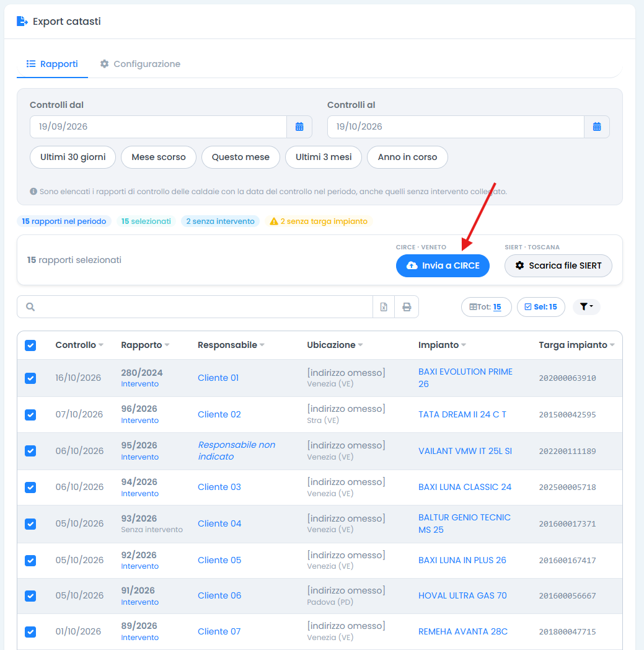Click targa value 201500042595
The image size is (644, 650).
point(567,414)
